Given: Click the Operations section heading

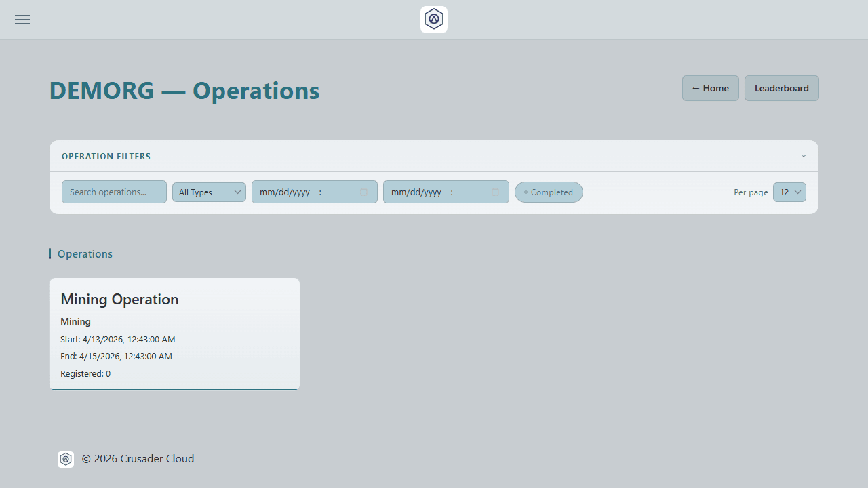Looking at the screenshot, I should tap(84, 253).
